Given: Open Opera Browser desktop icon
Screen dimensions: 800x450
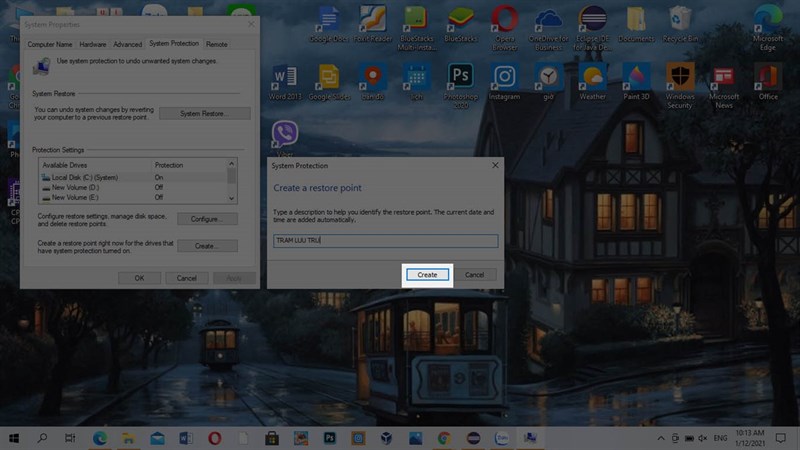Looking at the screenshot, I should 505,28.
